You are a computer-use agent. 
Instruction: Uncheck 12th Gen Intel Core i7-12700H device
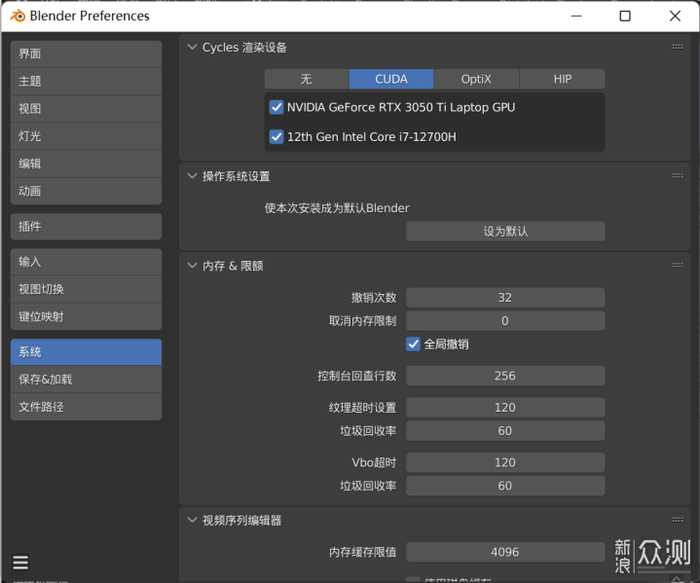tap(277, 137)
